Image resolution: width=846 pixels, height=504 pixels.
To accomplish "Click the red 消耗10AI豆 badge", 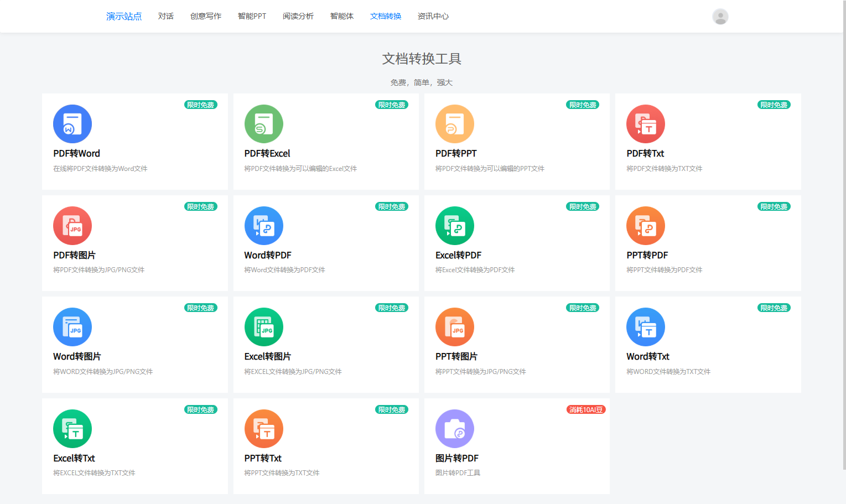I will click(x=586, y=409).
